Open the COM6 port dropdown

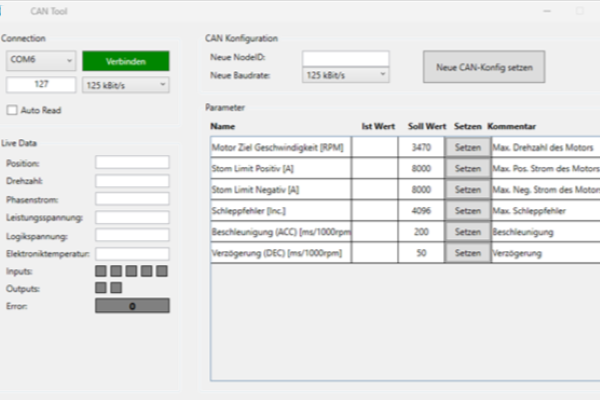tap(39, 62)
